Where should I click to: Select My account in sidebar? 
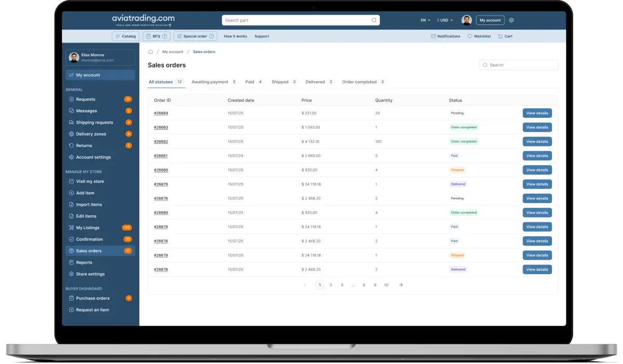100,75
